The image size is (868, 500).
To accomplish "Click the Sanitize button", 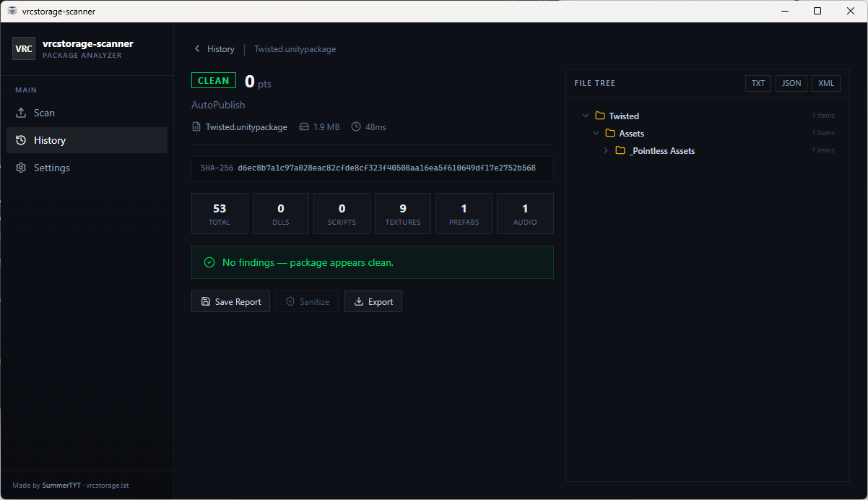I will 308,301.
